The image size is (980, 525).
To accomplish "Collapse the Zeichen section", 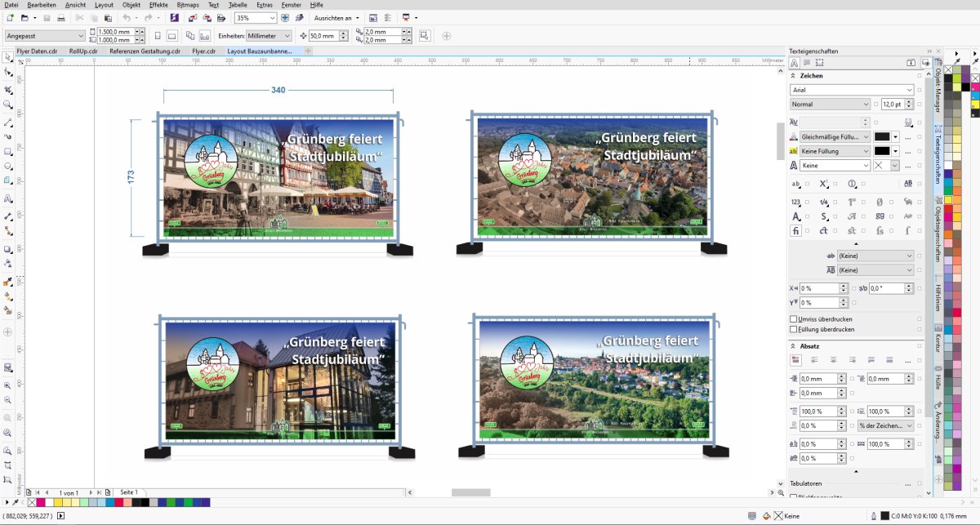I will coord(793,76).
